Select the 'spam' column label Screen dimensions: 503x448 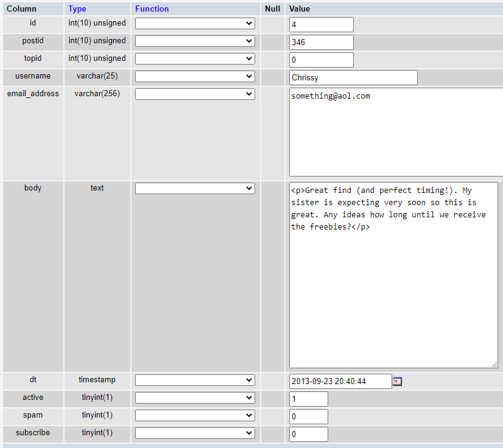[33, 415]
